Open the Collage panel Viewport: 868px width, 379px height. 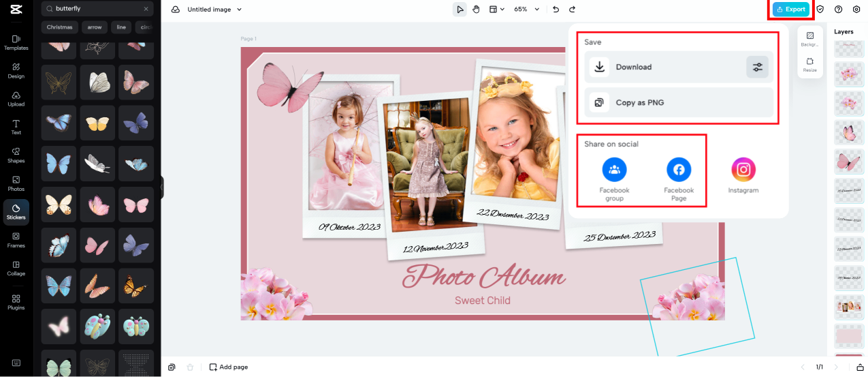16,269
